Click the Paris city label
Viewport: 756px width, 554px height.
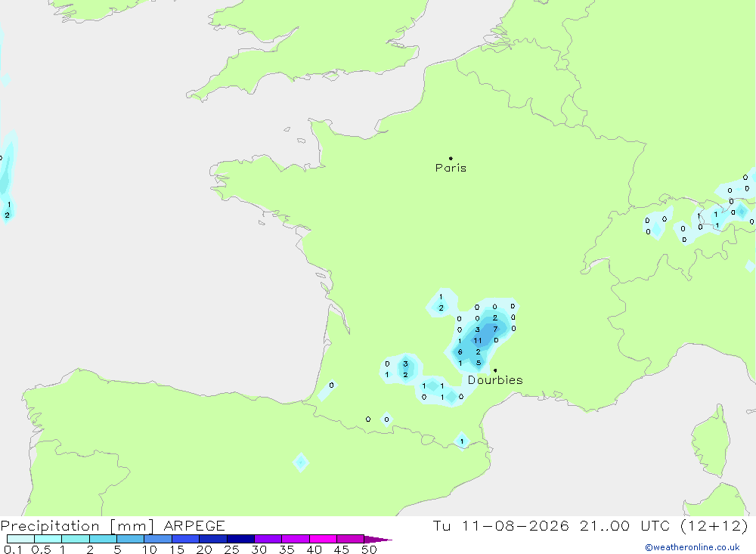point(451,168)
